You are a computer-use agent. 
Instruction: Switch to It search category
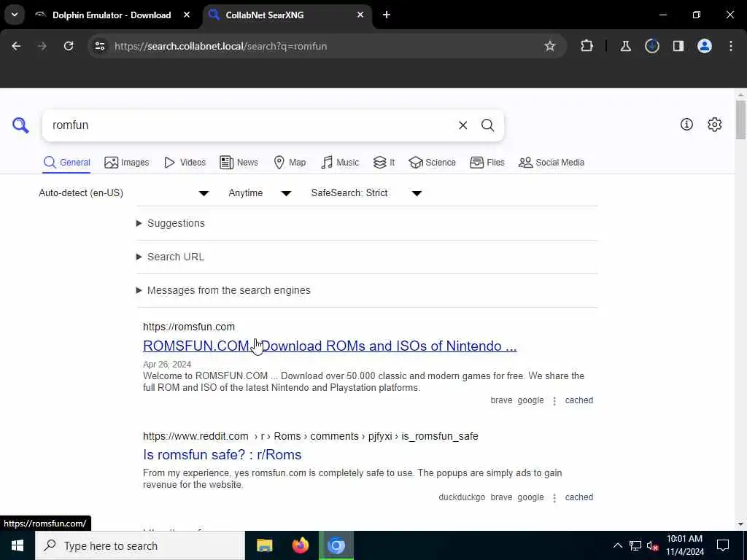(x=384, y=163)
